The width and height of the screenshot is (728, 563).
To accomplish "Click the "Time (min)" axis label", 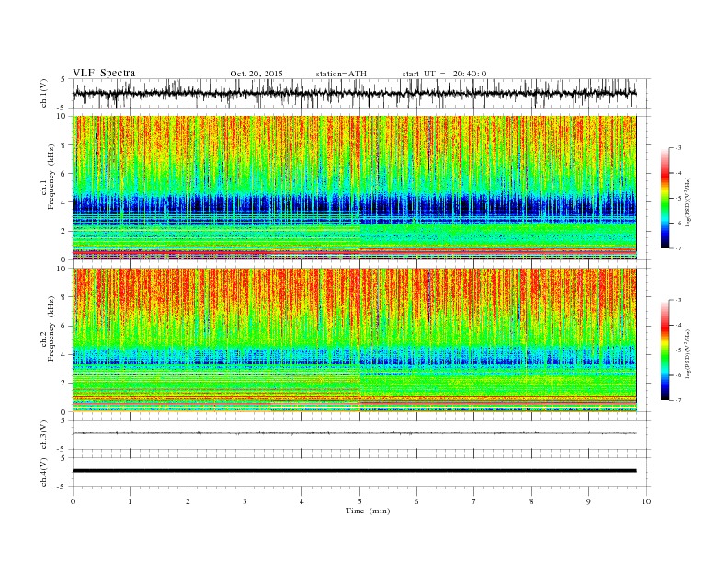I will (368, 511).
